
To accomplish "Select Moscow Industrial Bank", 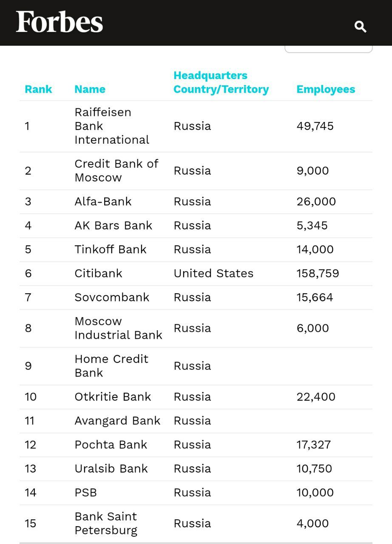I will (x=119, y=328).
